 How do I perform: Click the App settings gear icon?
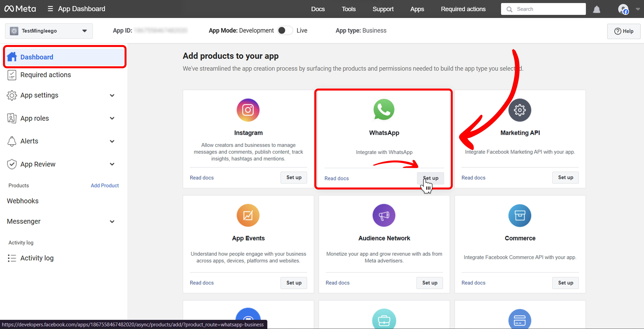(x=12, y=95)
